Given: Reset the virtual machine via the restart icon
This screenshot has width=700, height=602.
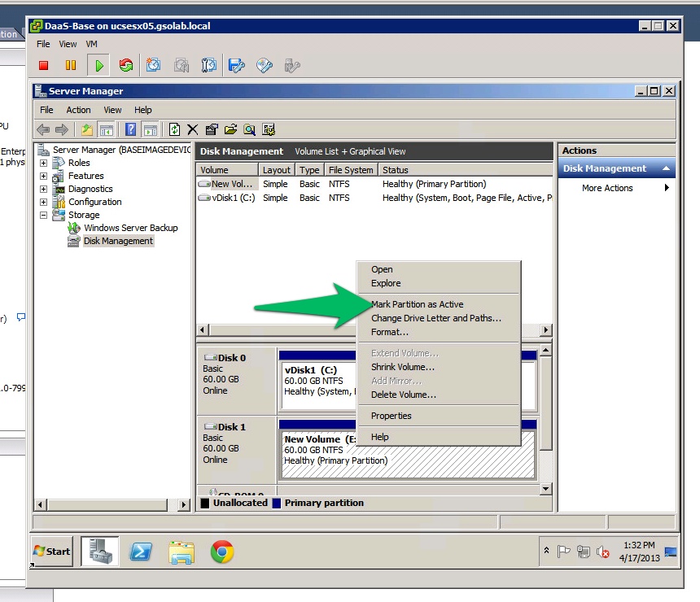Looking at the screenshot, I should point(126,66).
